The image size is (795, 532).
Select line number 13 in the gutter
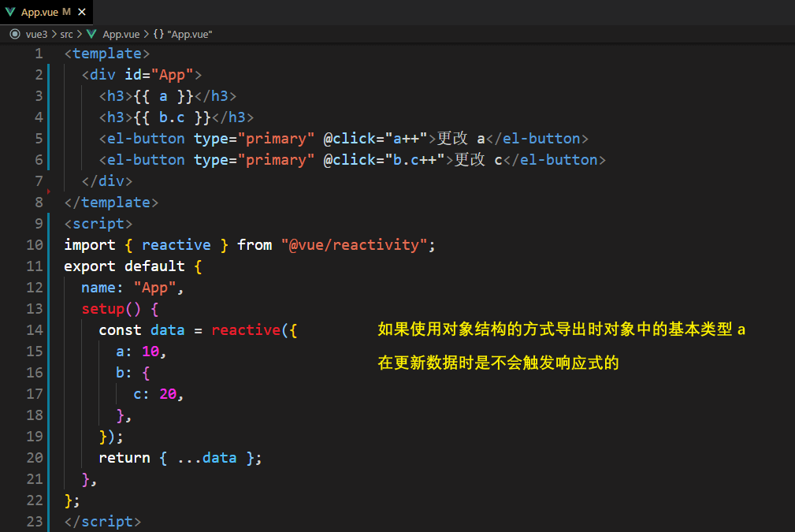coord(35,309)
